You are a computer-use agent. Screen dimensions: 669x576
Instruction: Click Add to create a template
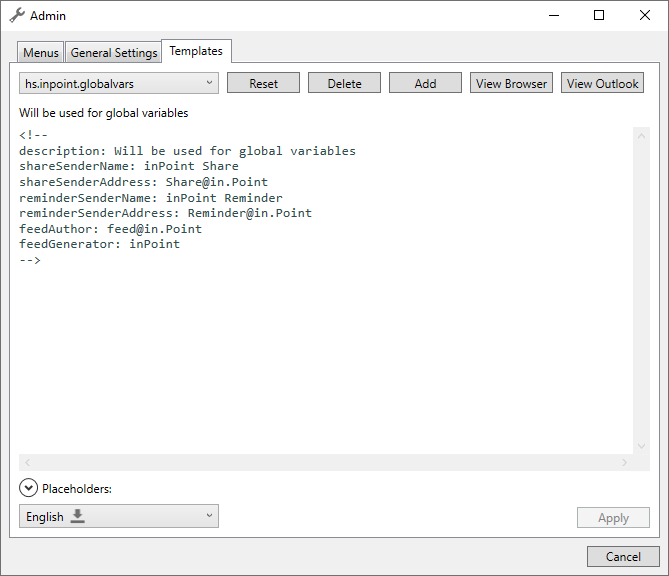click(x=425, y=84)
